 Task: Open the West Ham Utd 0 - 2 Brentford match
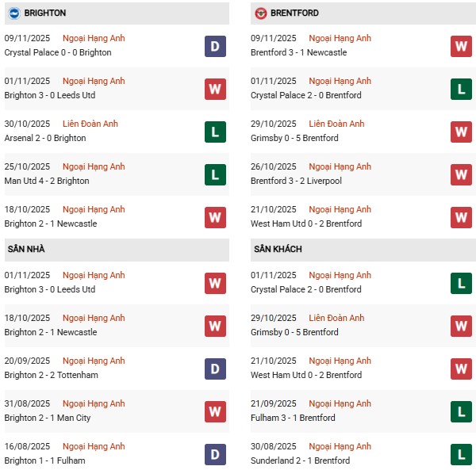point(305,224)
